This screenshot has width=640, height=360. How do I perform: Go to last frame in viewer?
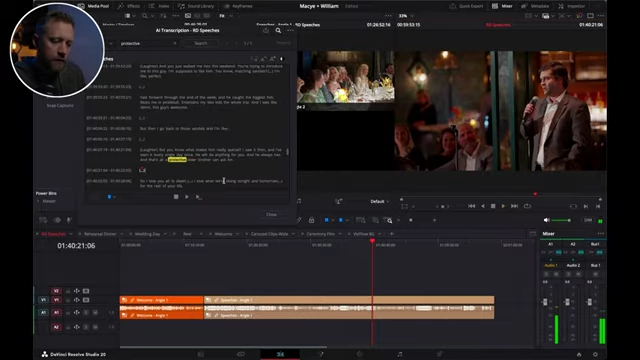[514, 206]
